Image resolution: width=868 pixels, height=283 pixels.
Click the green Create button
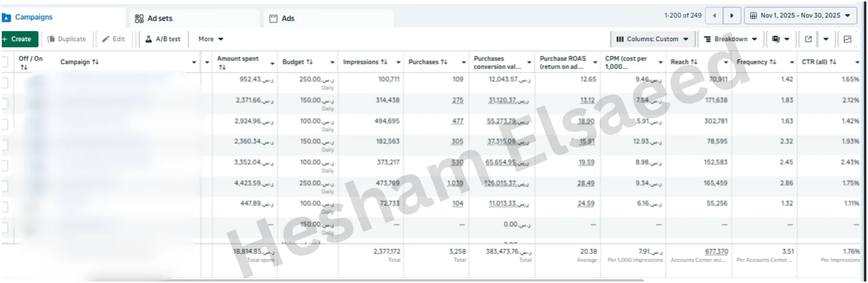click(19, 39)
